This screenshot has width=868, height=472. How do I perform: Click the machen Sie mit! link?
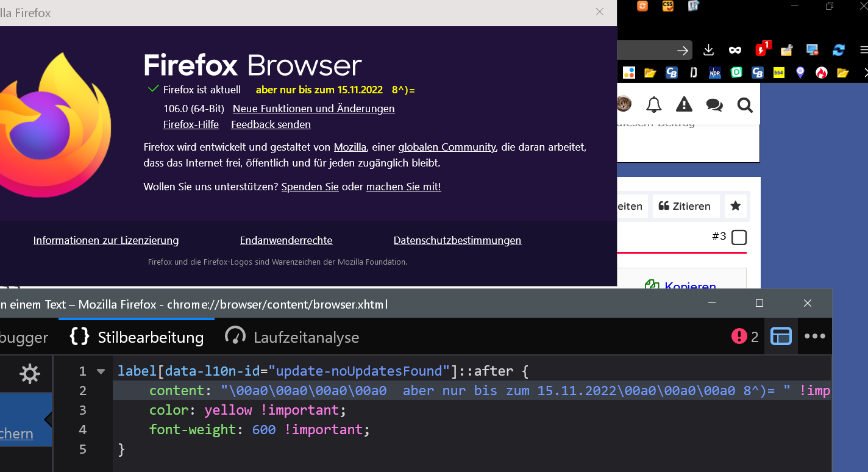[x=404, y=187]
